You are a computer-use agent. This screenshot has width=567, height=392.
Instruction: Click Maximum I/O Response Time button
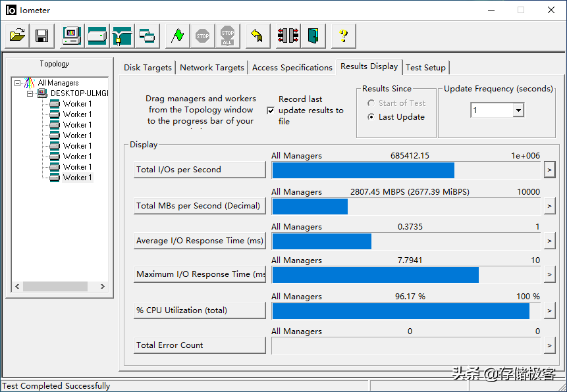(200, 274)
